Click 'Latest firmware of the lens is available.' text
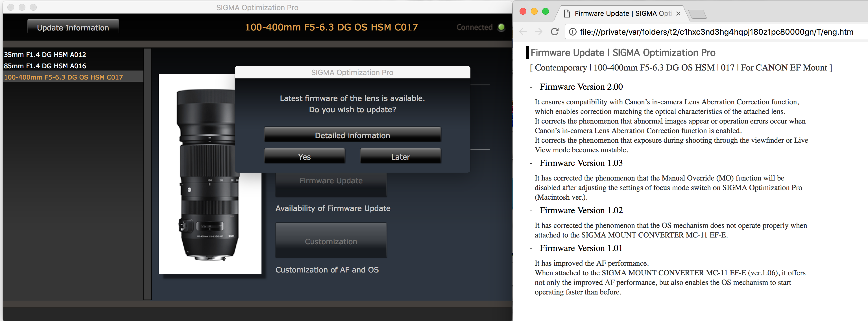Screen dimensions: 868x321 click(352, 98)
